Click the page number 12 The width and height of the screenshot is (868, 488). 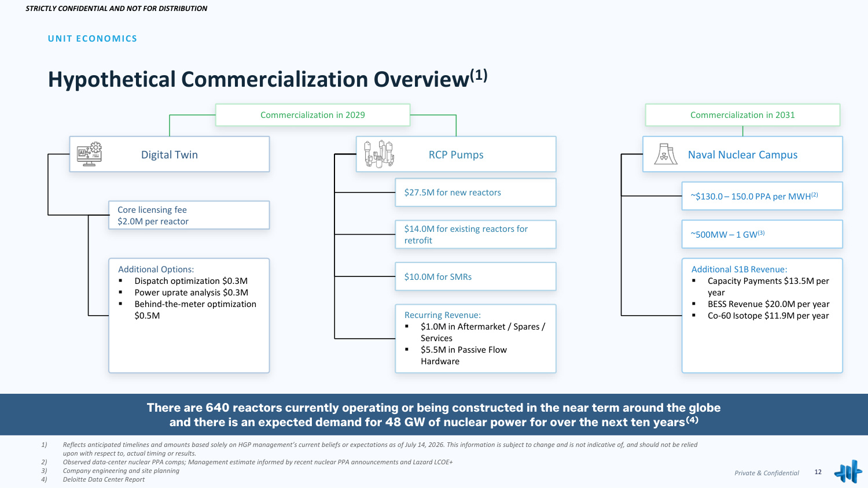tap(818, 472)
